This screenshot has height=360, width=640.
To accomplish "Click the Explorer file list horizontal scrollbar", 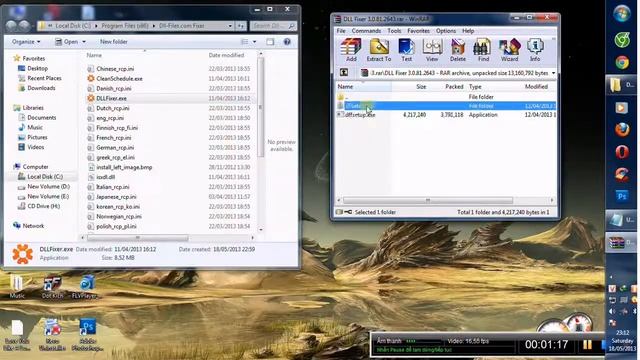I will click(138, 238).
